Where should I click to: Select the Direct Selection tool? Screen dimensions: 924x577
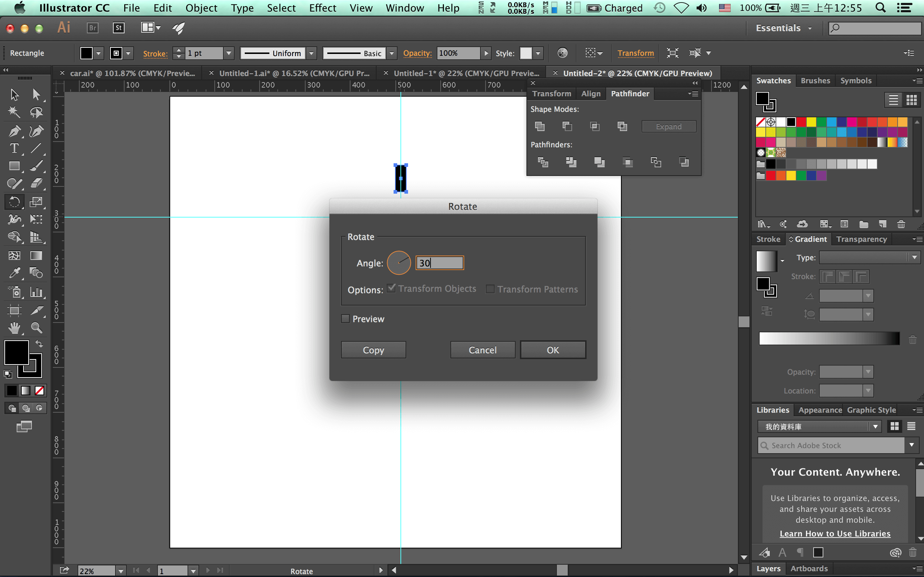[36, 94]
